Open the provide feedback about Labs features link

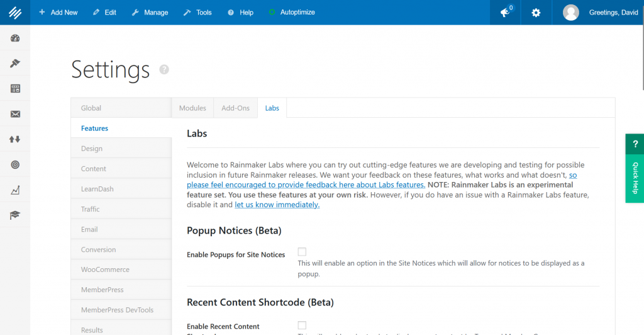click(306, 185)
